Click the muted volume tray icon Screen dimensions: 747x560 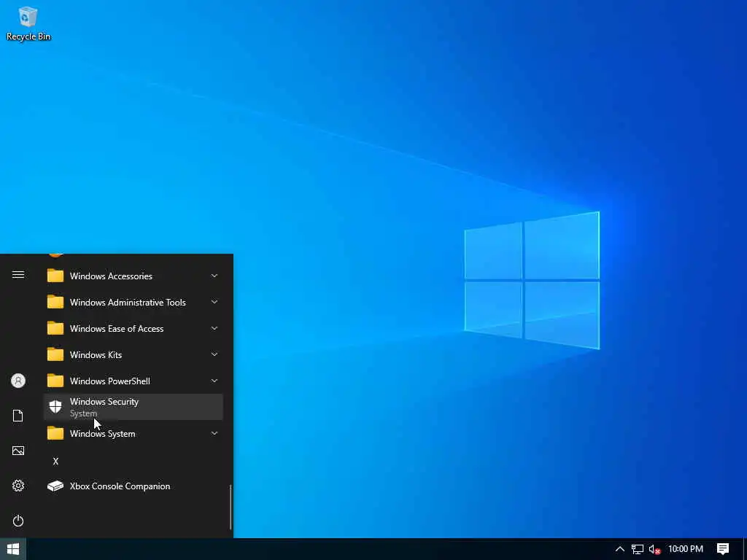(x=654, y=550)
